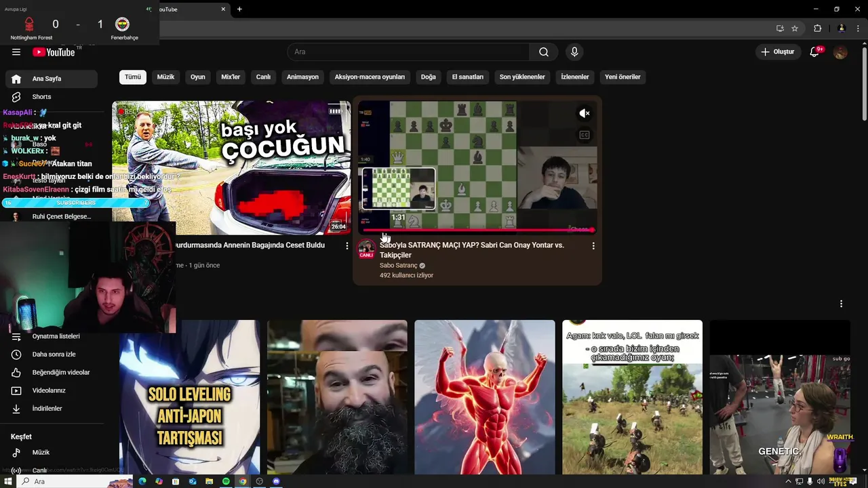Open İndirilenler in sidebar
Viewport: 868px width, 488px height.
coord(52,409)
